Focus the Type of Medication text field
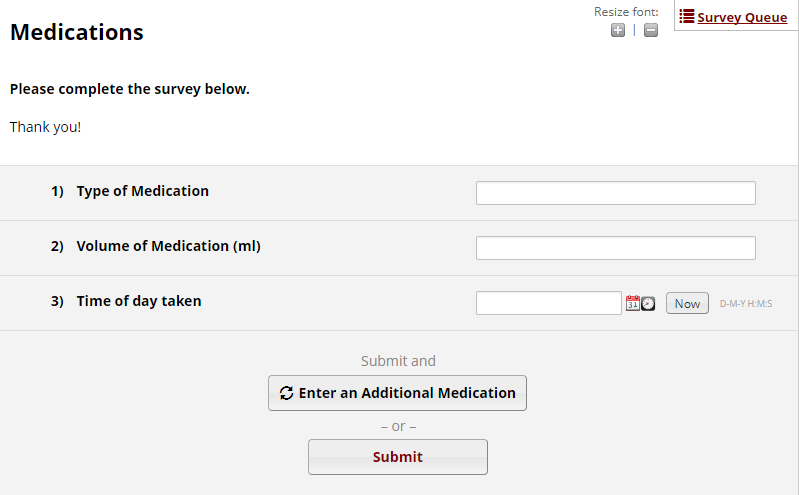This screenshot has width=799, height=495. [616, 193]
